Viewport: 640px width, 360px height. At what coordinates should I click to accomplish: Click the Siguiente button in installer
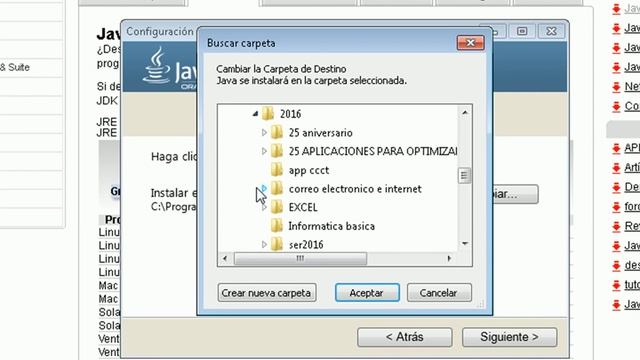509,337
